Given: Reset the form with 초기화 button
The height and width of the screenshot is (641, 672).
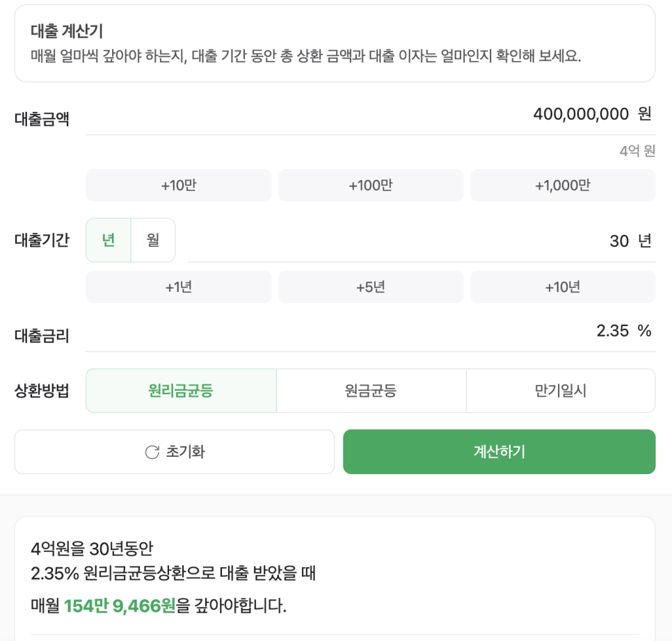Looking at the screenshot, I should point(175,452).
